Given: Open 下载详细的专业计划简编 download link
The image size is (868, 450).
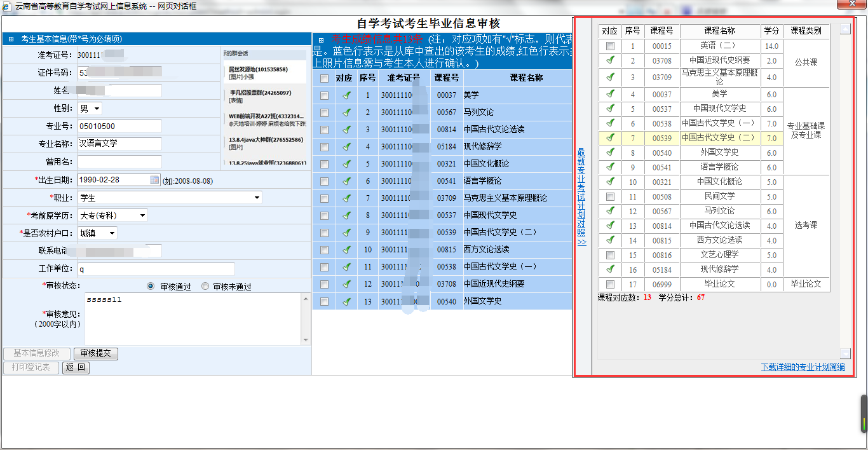Looking at the screenshot, I should coord(803,367).
